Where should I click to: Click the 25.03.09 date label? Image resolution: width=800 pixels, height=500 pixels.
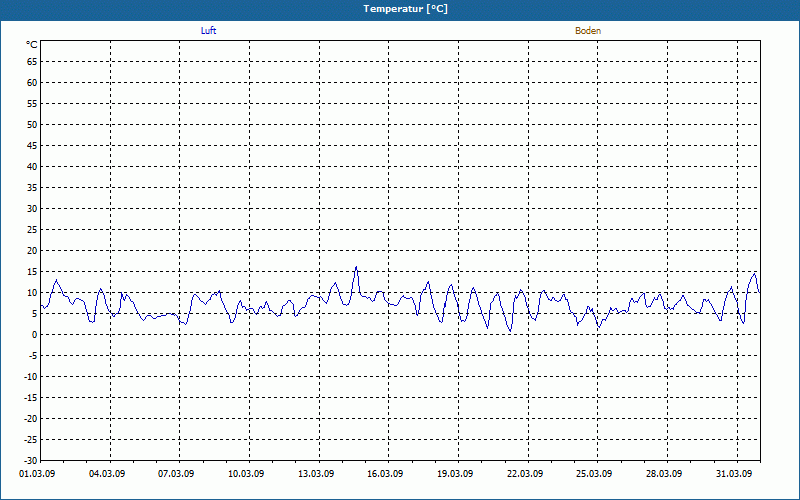(594, 474)
